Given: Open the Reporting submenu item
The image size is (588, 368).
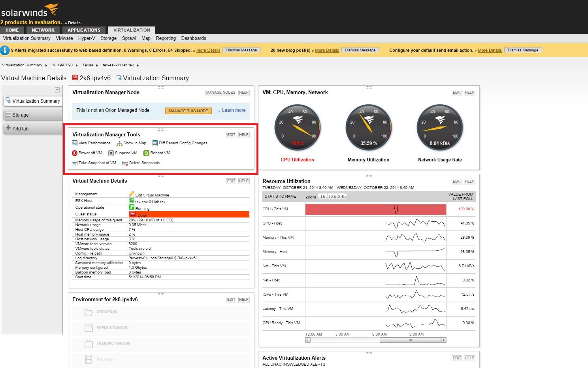Looking at the screenshot, I should pos(166,38).
